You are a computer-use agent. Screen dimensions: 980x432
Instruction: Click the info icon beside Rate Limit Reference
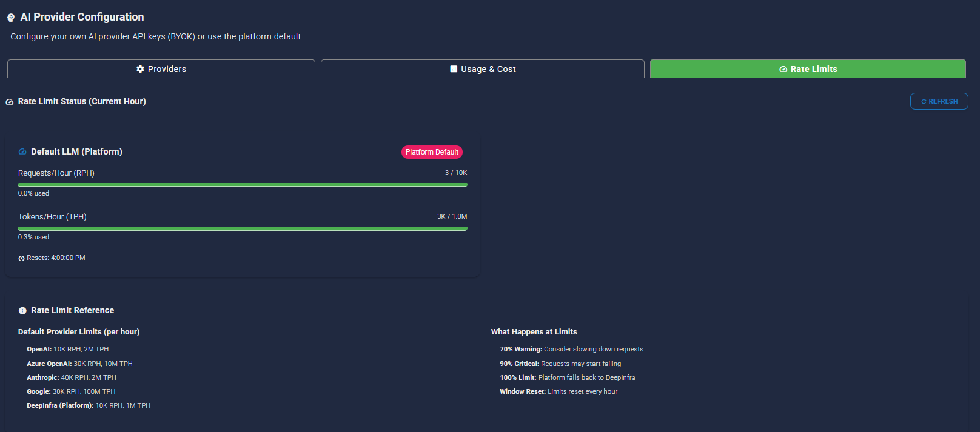[x=22, y=310]
